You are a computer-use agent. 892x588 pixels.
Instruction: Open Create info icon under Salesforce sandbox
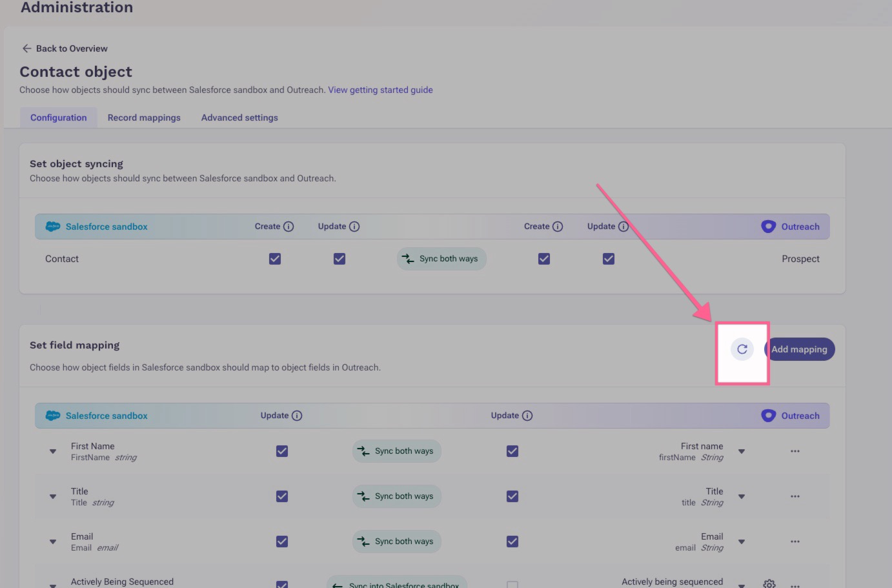pos(289,227)
